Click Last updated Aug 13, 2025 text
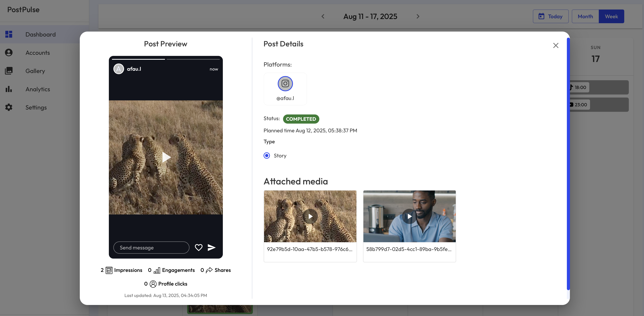 tap(166, 295)
